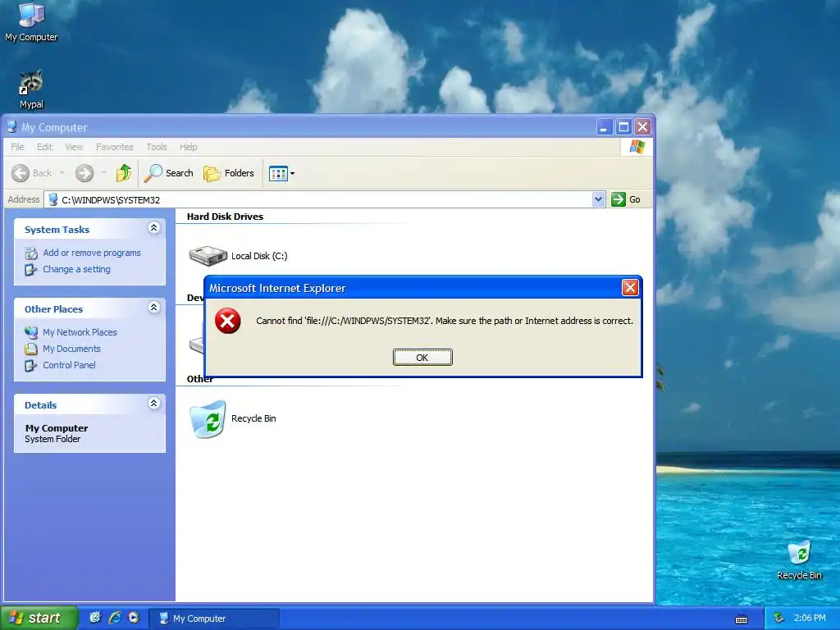Click the My Network Places icon
This screenshot has height=630, width=840.
point(31,332)
